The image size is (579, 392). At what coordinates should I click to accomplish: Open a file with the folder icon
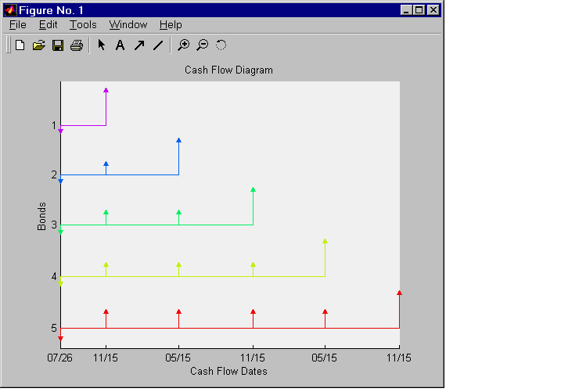click(39, 45)
